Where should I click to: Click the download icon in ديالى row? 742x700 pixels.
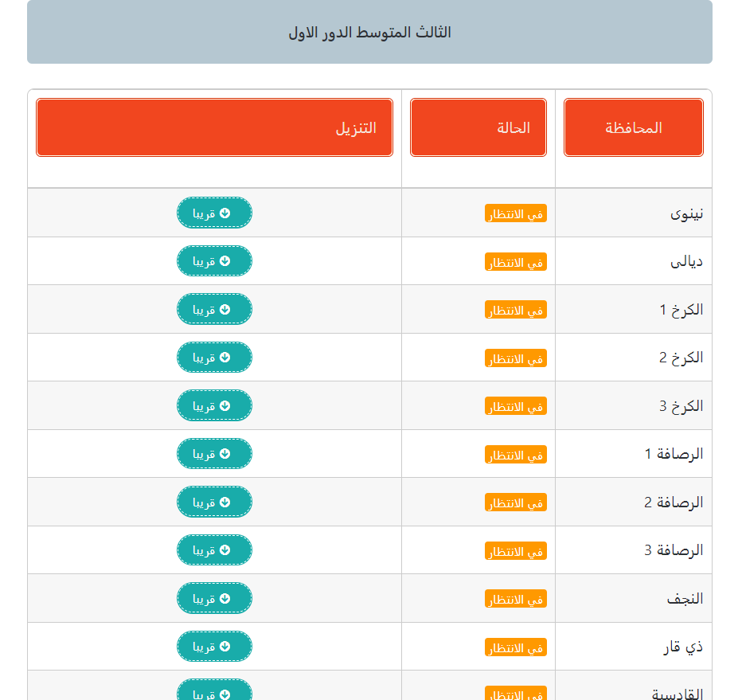225,260
